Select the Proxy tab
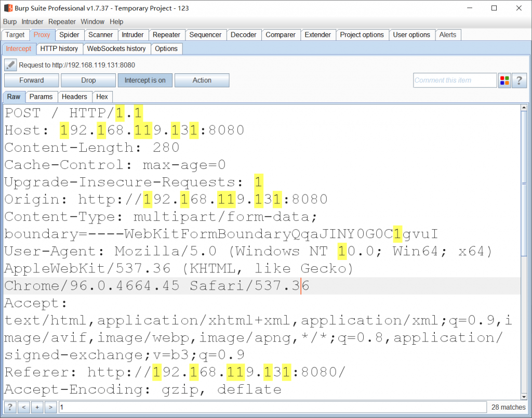 coord(42,35)
